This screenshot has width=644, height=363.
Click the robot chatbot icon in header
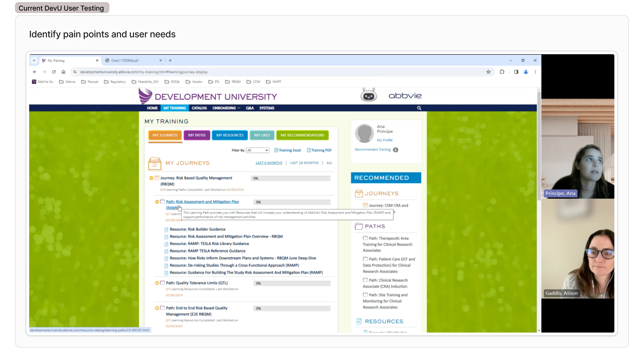pyautogui.click(x=369, y=95)
